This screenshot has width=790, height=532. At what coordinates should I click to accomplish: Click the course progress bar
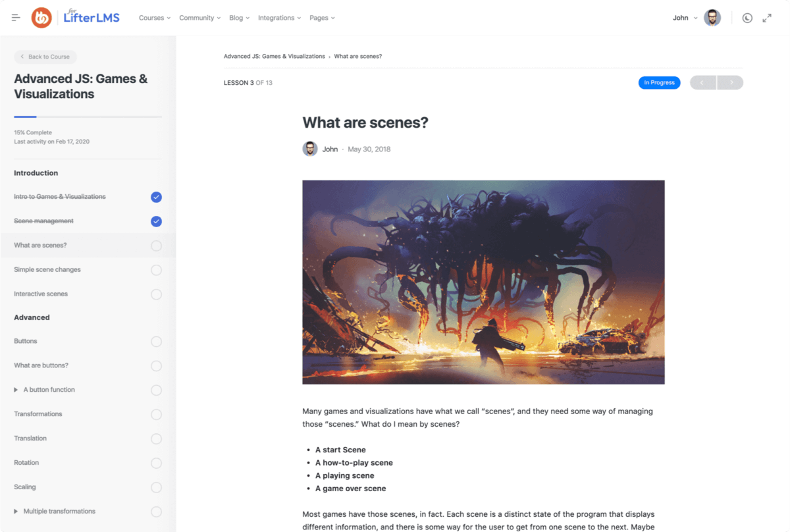point(88,117)
